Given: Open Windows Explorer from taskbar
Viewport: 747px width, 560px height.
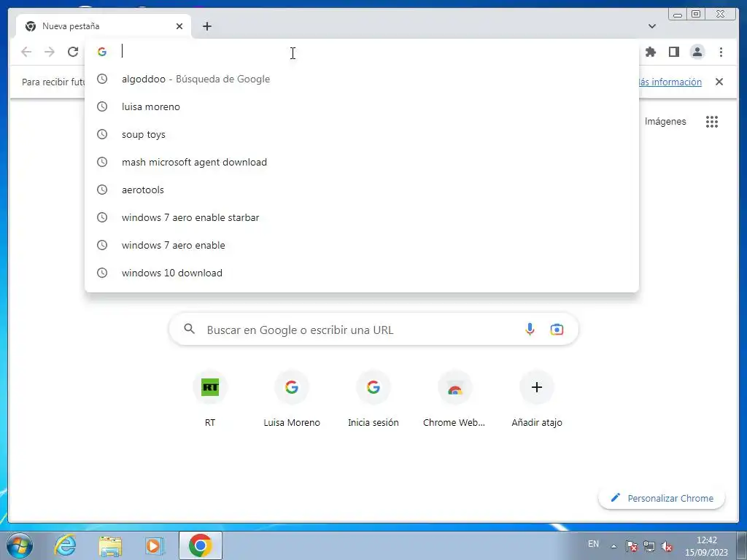Looking at the screenshot, I should click(110, 545).
